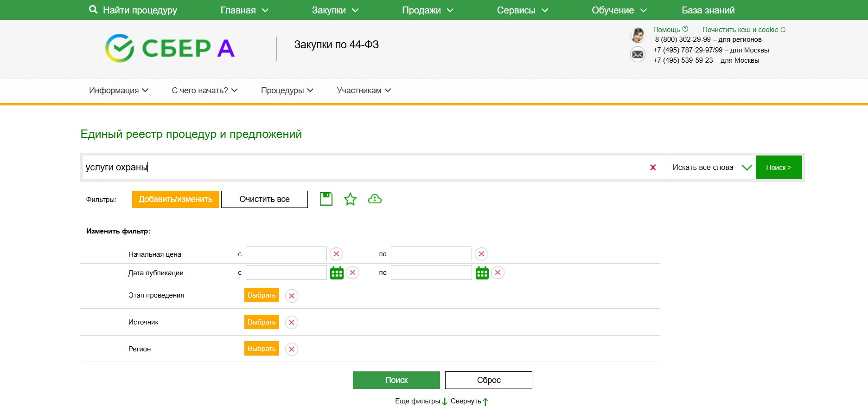Click the envelope mail icon
Screen dimensions: 868x415
pyautogui.click(x=638, y=55)
